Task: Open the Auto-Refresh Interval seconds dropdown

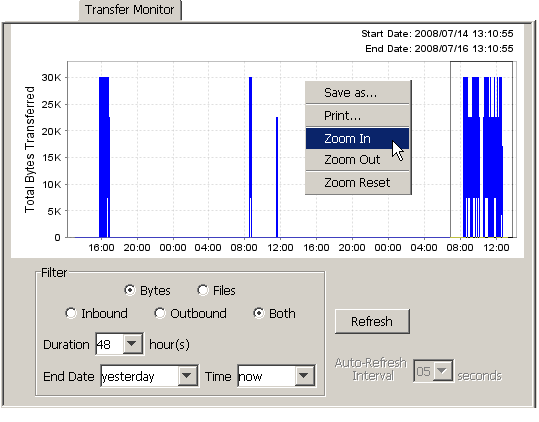Action: tap(442, 370)
